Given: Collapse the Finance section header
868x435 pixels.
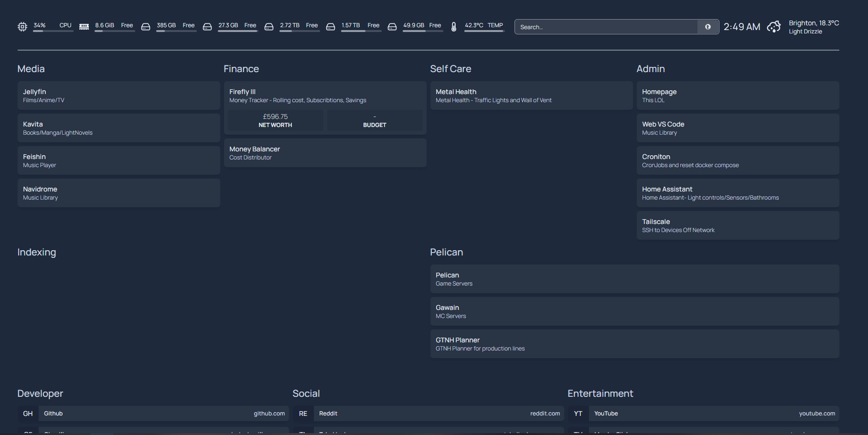Looking at the screenshot, I should click(x=241, y=69).
